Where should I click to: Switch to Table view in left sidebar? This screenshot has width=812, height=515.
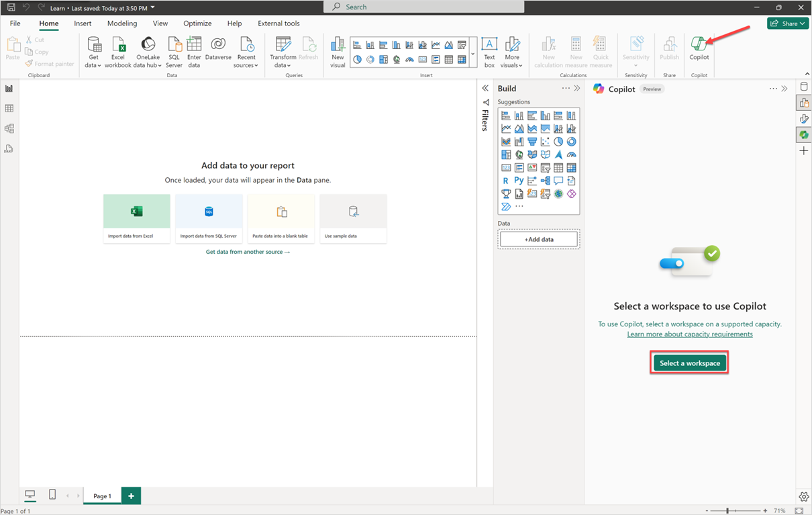click(x=9, y=107)
